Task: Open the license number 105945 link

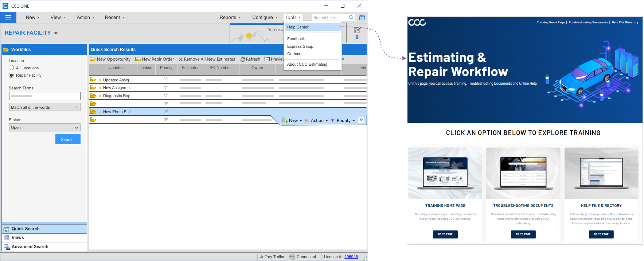Action: pyautogui.click(x=351, y=257)
